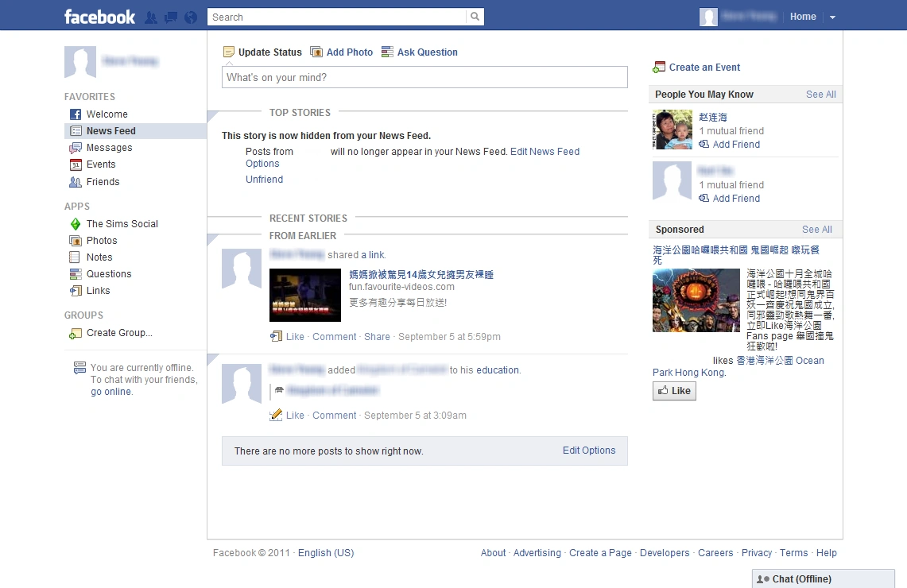Click The Sims Social diamond icon

[76, 224]
